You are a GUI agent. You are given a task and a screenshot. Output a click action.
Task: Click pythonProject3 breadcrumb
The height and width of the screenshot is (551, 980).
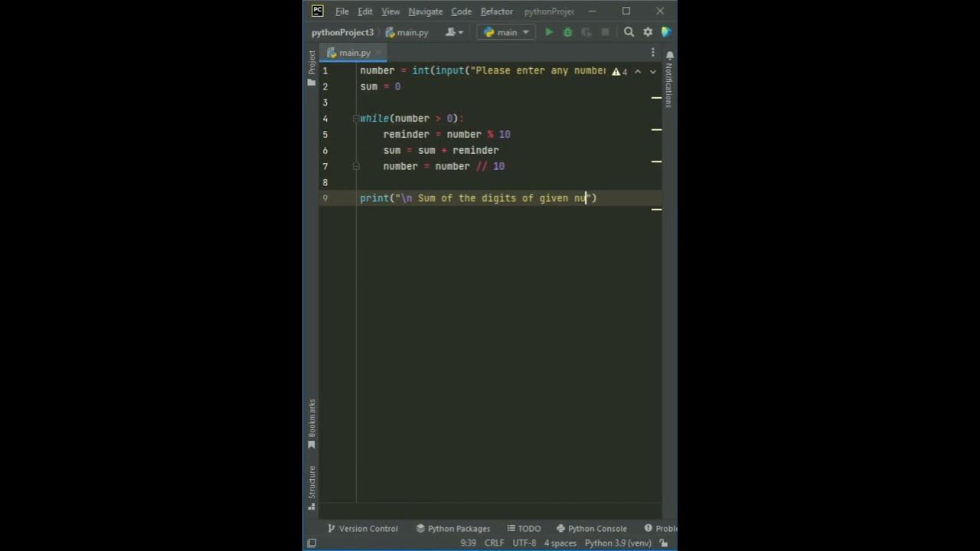[342, 32]
